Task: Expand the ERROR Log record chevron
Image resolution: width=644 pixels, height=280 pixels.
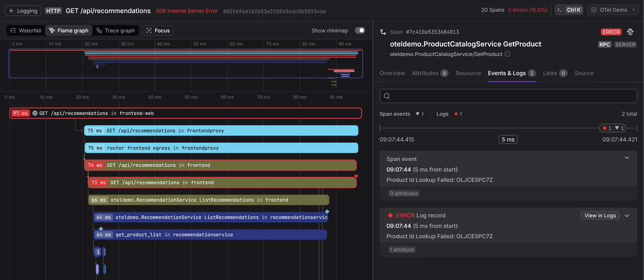Action: point(627,216)
